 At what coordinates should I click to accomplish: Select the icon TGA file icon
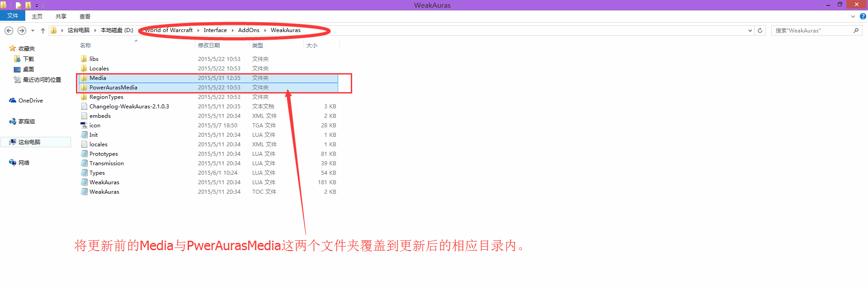coord(84,125)
